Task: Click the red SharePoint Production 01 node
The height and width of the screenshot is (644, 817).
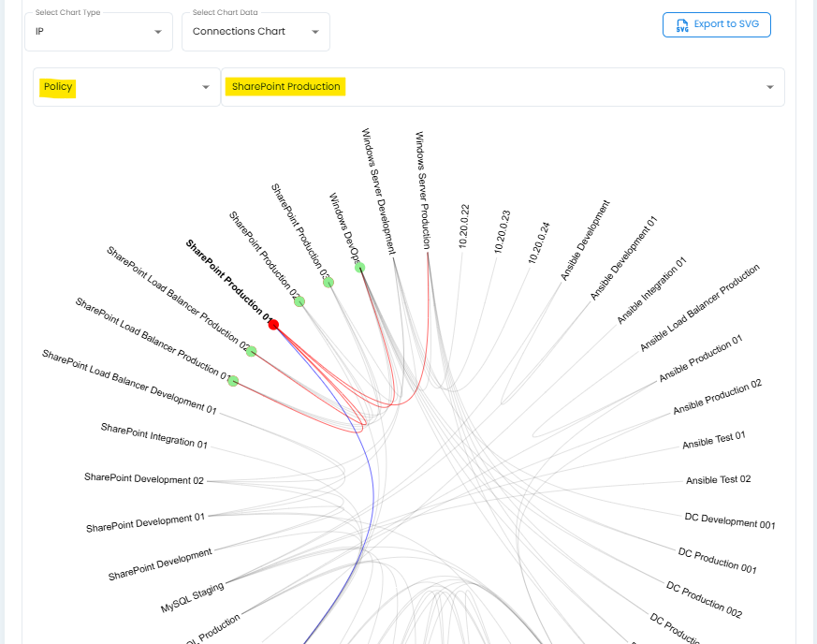Action: tap(273, 325)
